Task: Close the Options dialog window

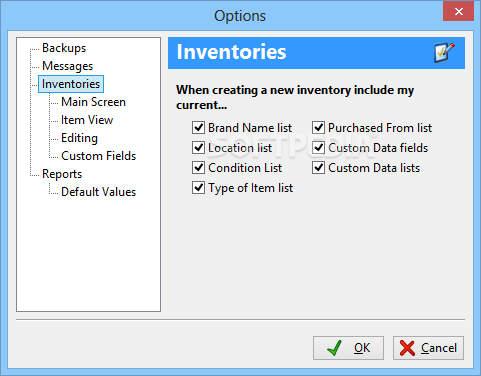Action: click(459, 12)
